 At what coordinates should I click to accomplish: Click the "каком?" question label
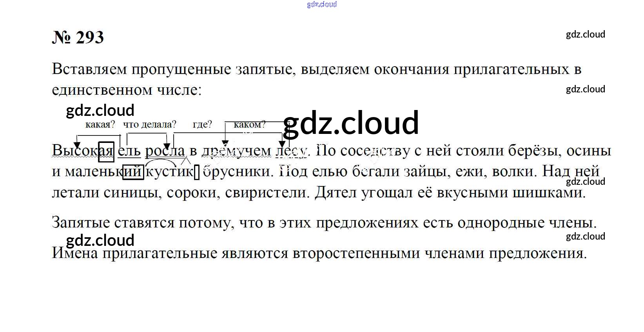point(250,125)
